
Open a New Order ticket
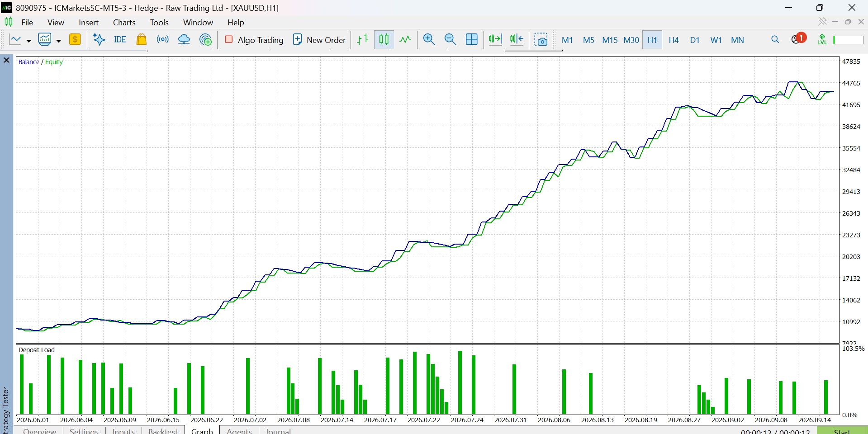[x=319, y=40]
